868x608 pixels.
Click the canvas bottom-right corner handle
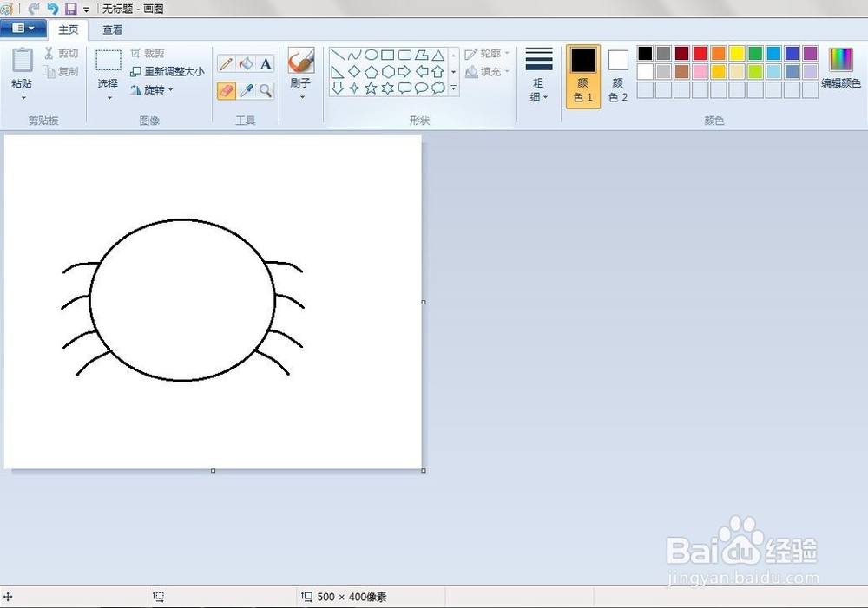tap(424, 471)
